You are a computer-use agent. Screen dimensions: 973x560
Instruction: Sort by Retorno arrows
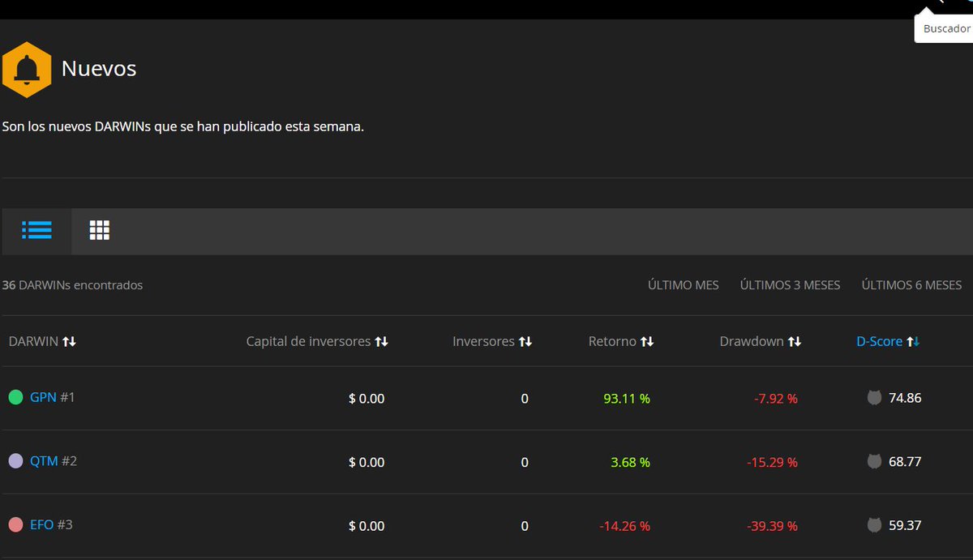[646, 342]
